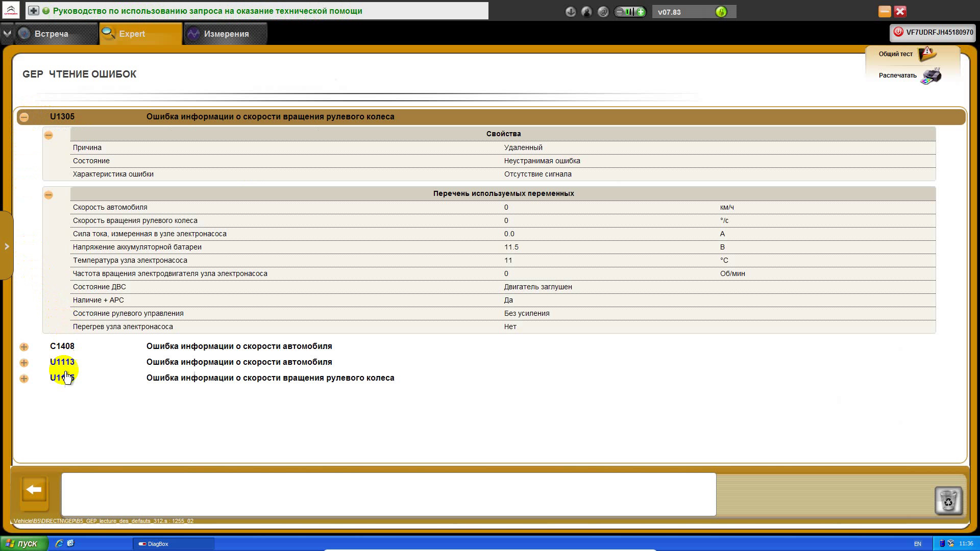This screenshot has height=551, width=980.
Task: Click the VIN VF7UDRFJH45180970 button
Action: (933, 32)
